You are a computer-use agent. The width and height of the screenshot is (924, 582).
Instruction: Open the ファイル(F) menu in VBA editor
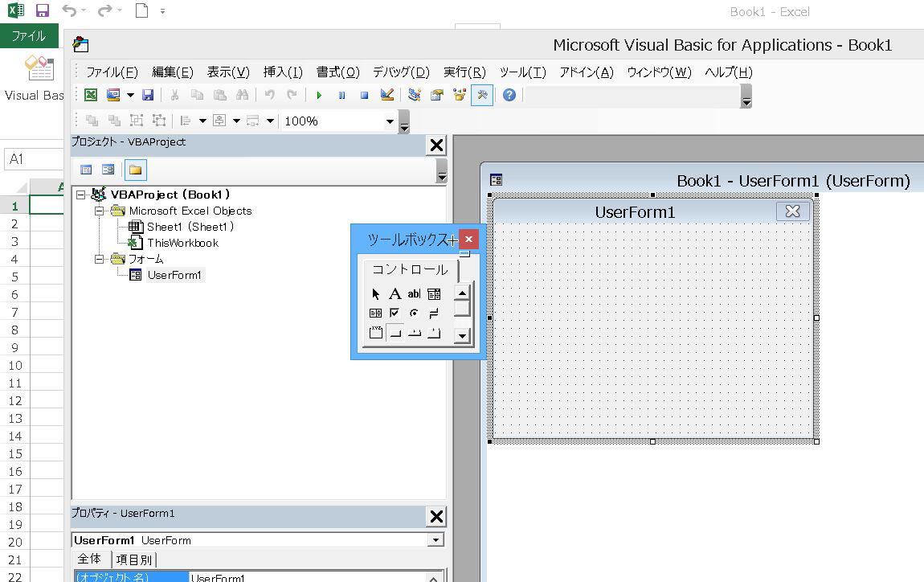tap(112, 72)
